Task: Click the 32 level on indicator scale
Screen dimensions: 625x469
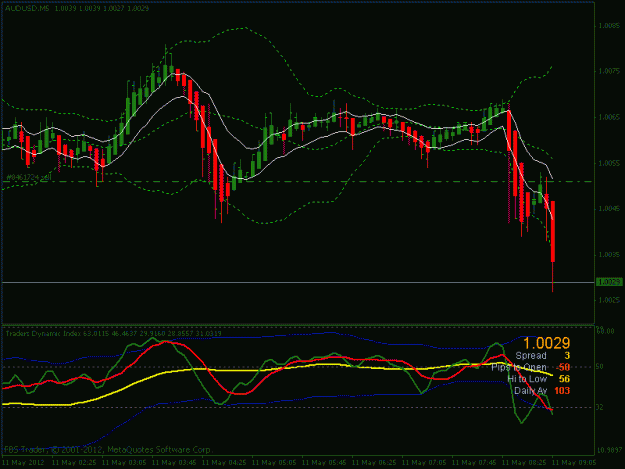Action: click(x=599, y=407)
